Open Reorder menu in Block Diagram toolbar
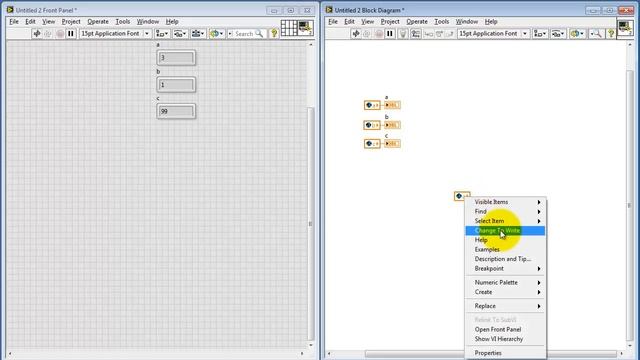 click(x=577, y=33)
